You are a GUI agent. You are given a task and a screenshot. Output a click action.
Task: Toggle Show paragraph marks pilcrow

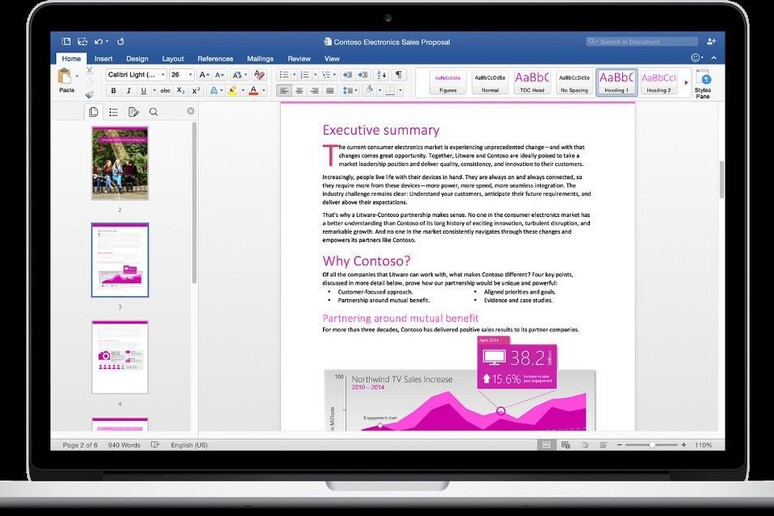pos(398,75)
